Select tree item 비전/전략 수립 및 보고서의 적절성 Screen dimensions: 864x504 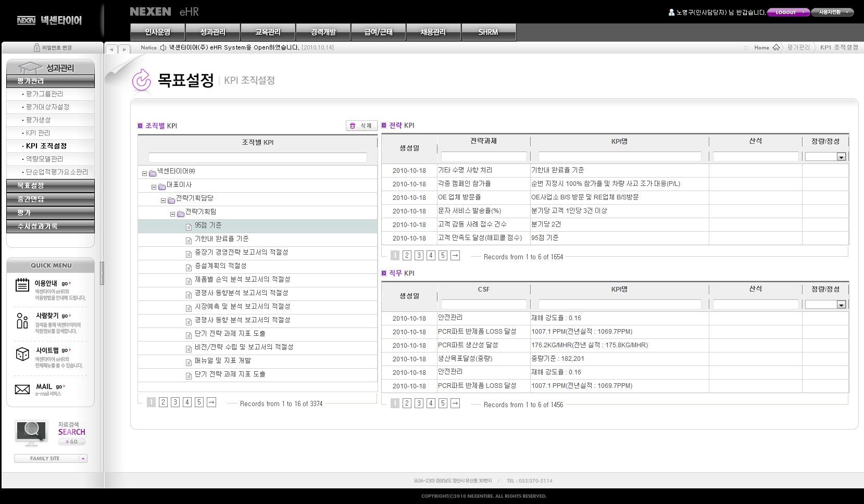coord(244,347)
